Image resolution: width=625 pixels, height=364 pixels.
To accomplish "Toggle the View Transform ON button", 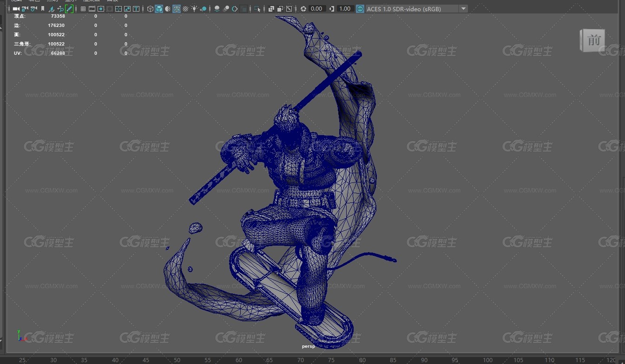I will pos(360,9).
